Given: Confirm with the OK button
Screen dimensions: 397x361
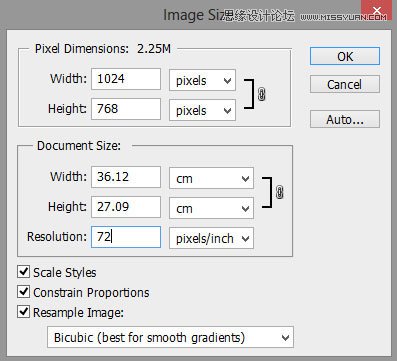Looking at the screenshot, I should click(345, 56).
